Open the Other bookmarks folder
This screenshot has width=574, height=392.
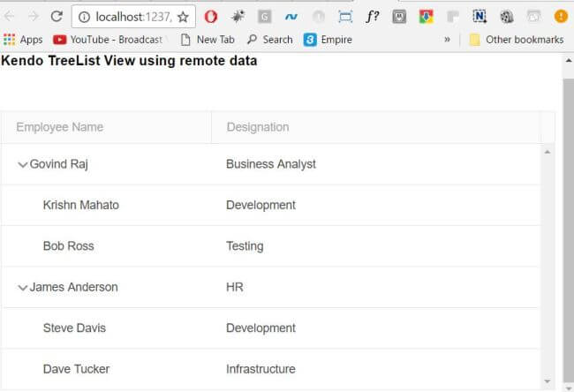coord(516,40)
